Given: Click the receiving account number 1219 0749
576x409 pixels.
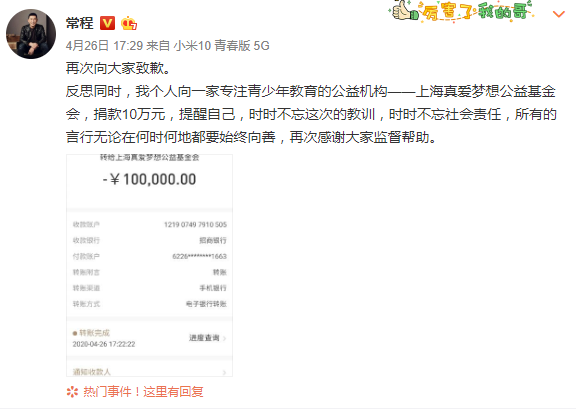Looking at the screenshot, I should tap(195, 225).
